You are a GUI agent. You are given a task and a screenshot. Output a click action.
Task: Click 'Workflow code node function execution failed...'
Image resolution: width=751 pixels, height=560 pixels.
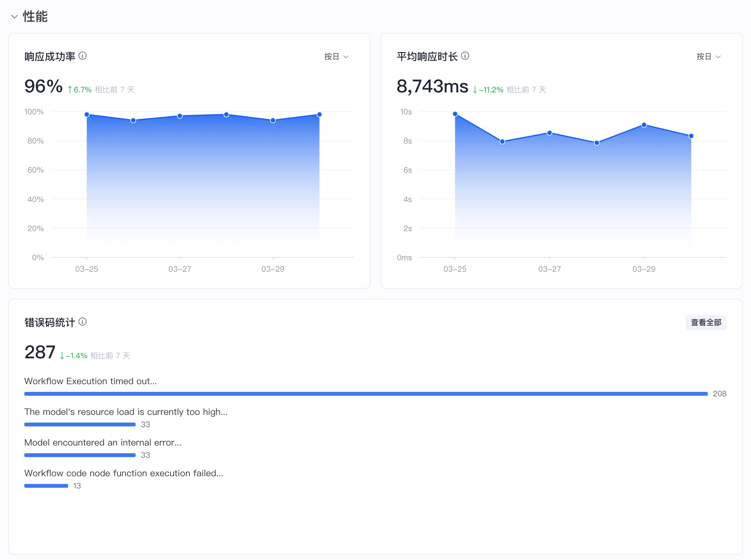(124, 473)
